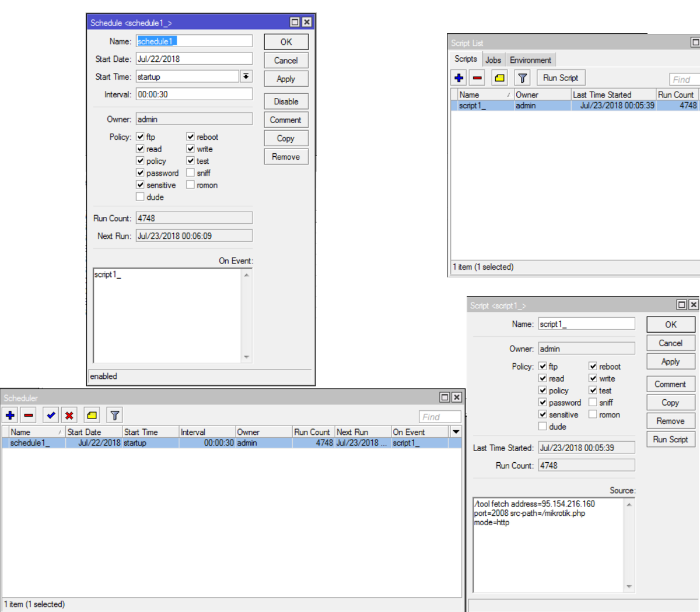Toggle reboot policy in Schedule dialog
700x612 pixels.
click(x=191, y=136)
